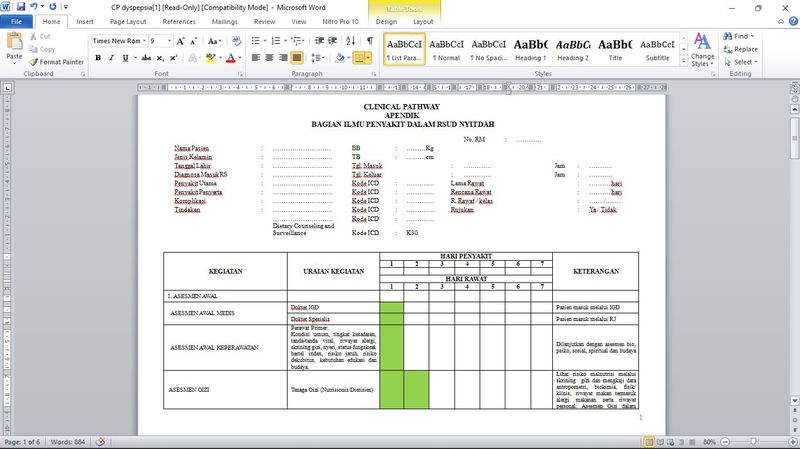This screenshot has width=800, height=449.
Task: Toggle Italic formatting
Action: pyautogui.click(x=112, y=58)
